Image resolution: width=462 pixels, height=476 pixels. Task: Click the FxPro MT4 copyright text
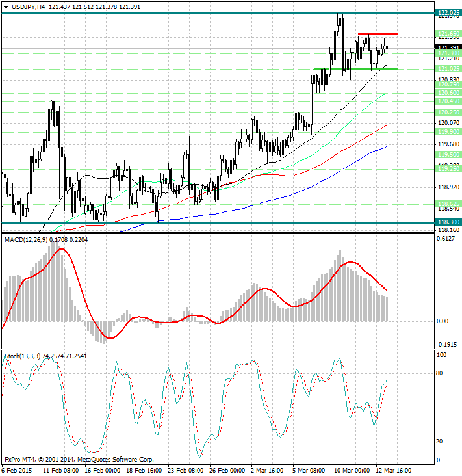click(x=79, y=460)
